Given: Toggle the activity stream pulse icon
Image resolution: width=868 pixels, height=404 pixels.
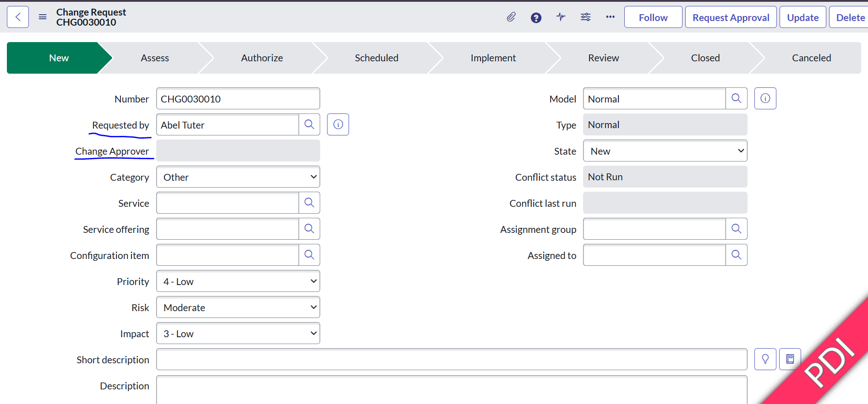Looking at the screenshot, I should [x=561, y=17].
